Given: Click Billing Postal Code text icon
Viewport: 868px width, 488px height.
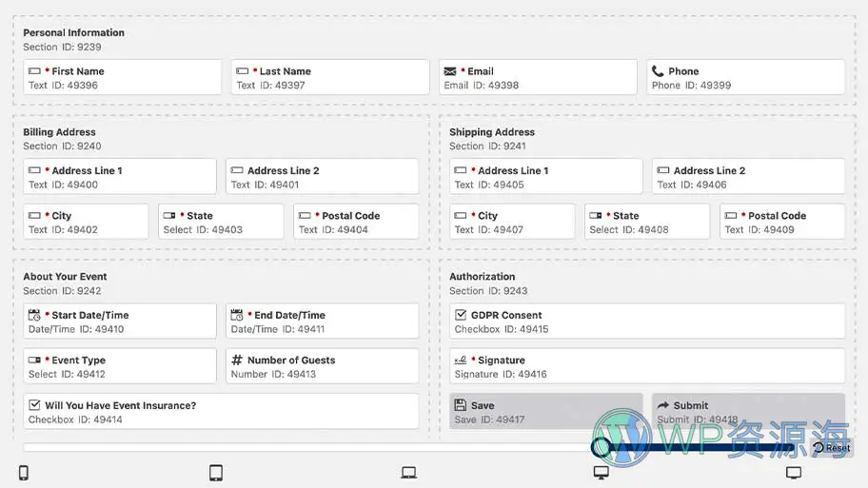Looking at the screenshot, I should (x=305, y=216).
